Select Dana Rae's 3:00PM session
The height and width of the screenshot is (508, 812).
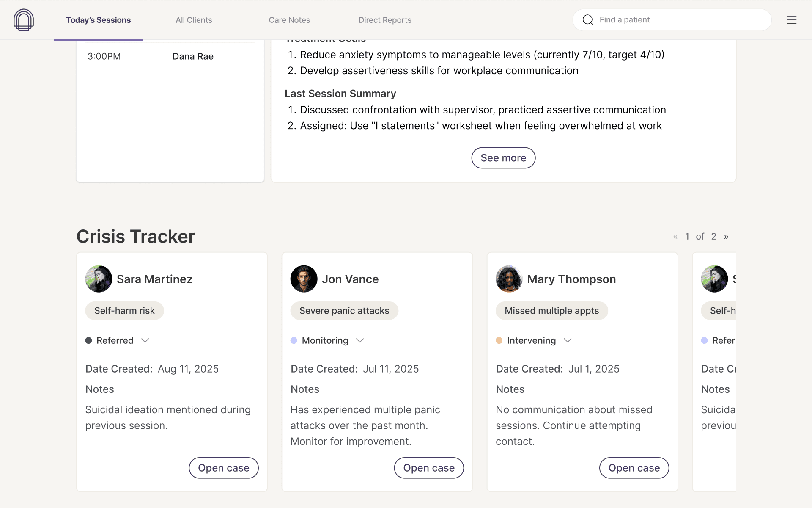coord(170,56)
